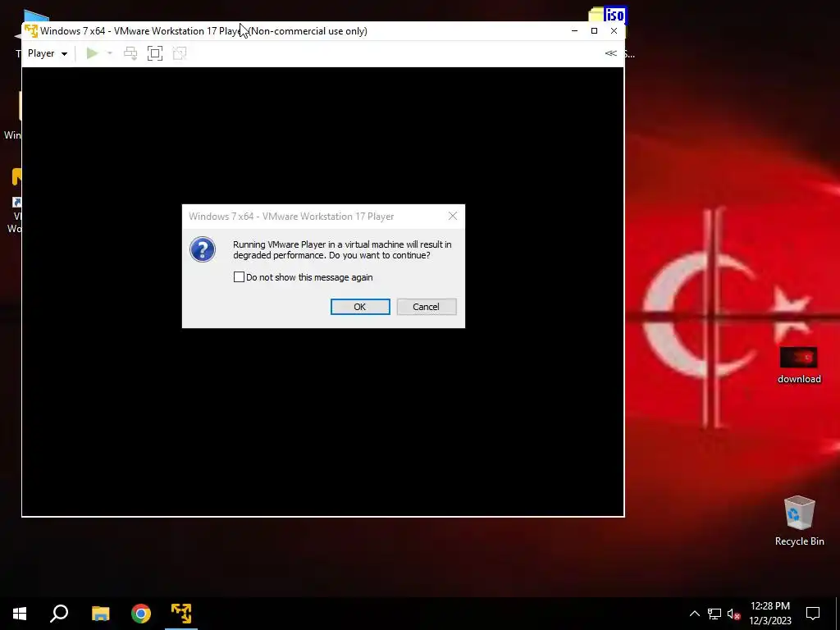Select the 'download' desktop image file
The image size is (840, 630).
[x=799, y=365]
